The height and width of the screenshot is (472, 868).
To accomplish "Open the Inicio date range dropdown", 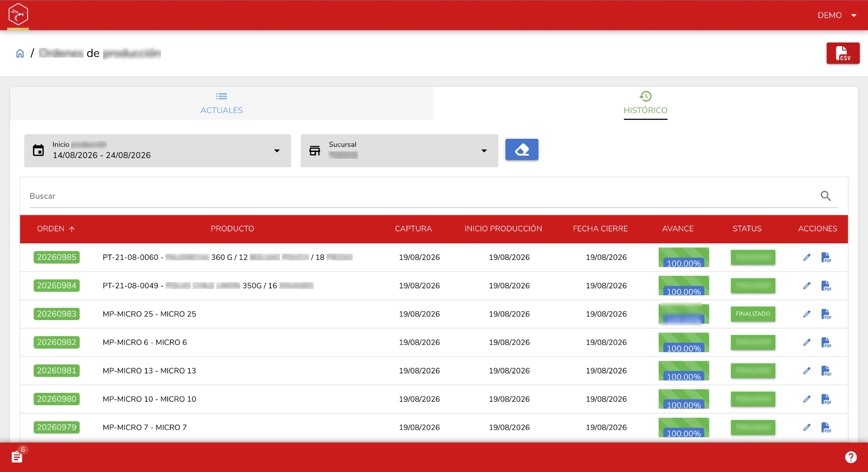I will (157, 151).
